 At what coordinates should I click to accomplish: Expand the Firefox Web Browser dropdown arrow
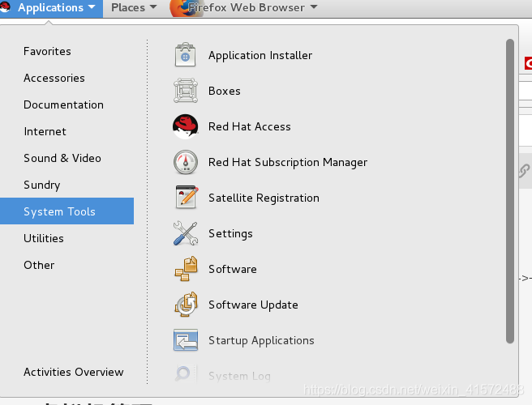[x=314, y=6]
